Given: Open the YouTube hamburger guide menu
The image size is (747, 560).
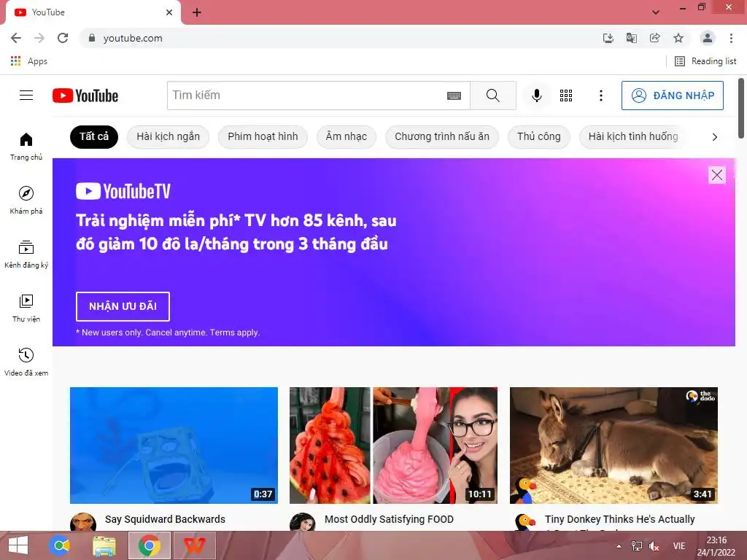Looking at the screenshot, I should point(26,96).
